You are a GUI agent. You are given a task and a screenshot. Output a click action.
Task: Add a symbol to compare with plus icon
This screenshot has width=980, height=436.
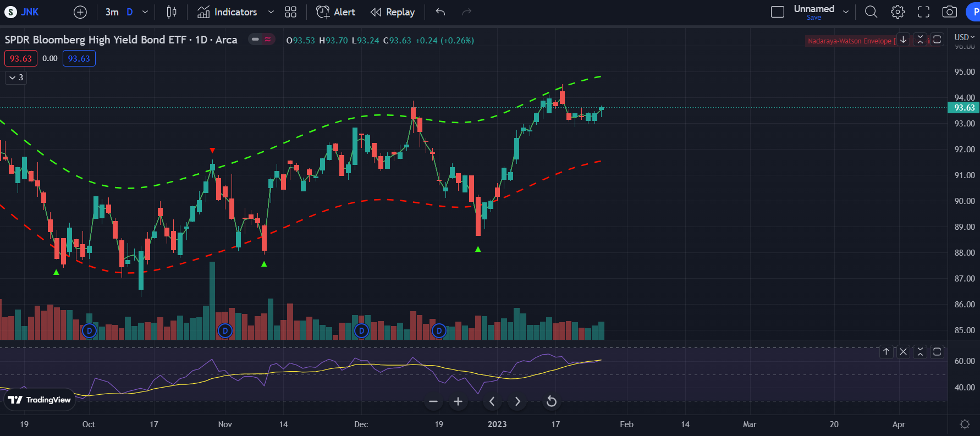tap(80, 12)
